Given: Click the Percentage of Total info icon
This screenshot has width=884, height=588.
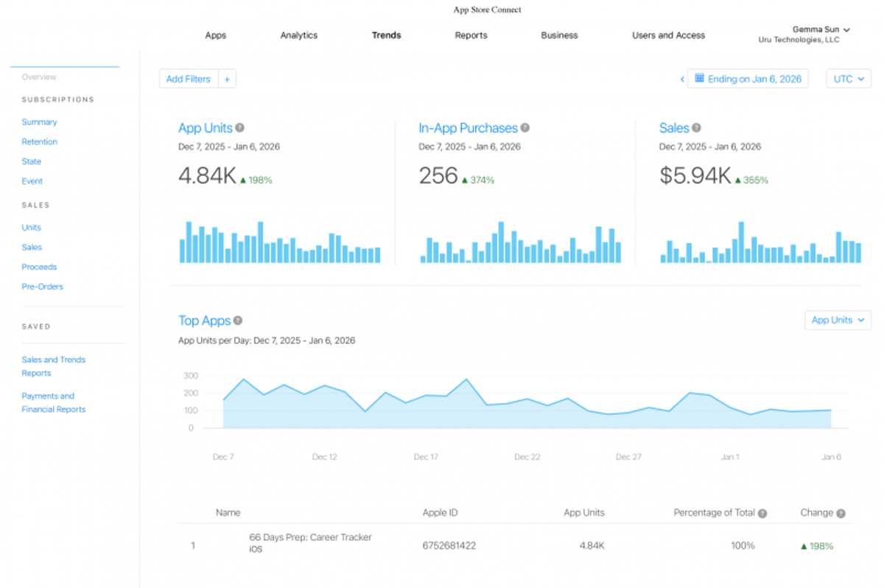Looking at the screenshot, I should (762, 513).
